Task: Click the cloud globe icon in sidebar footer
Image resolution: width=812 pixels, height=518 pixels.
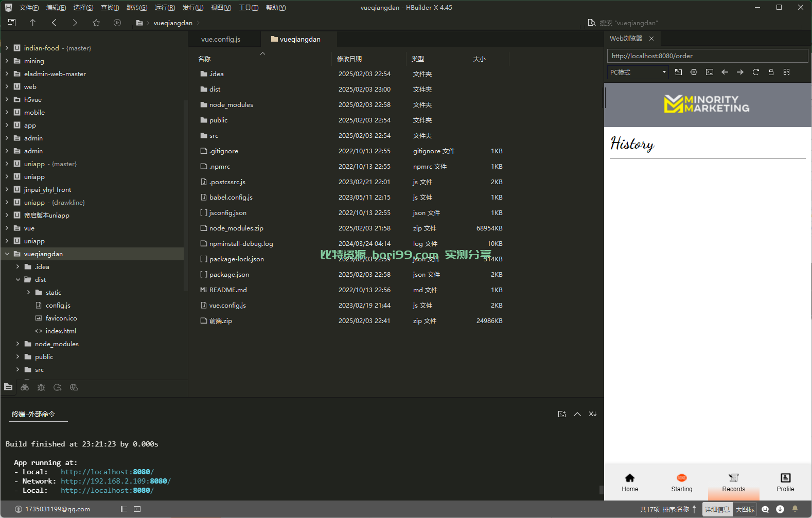Action: pos(74,387)
